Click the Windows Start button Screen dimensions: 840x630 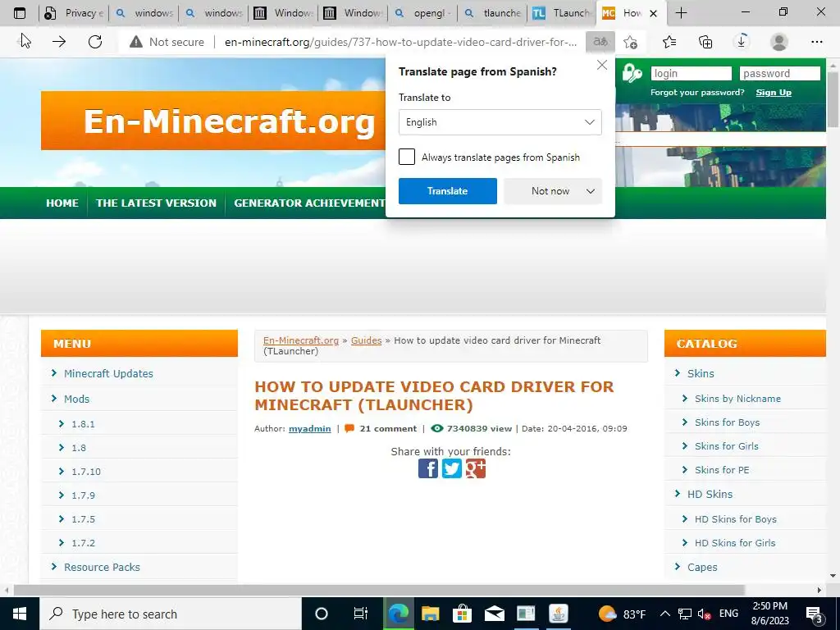[20, 614]
